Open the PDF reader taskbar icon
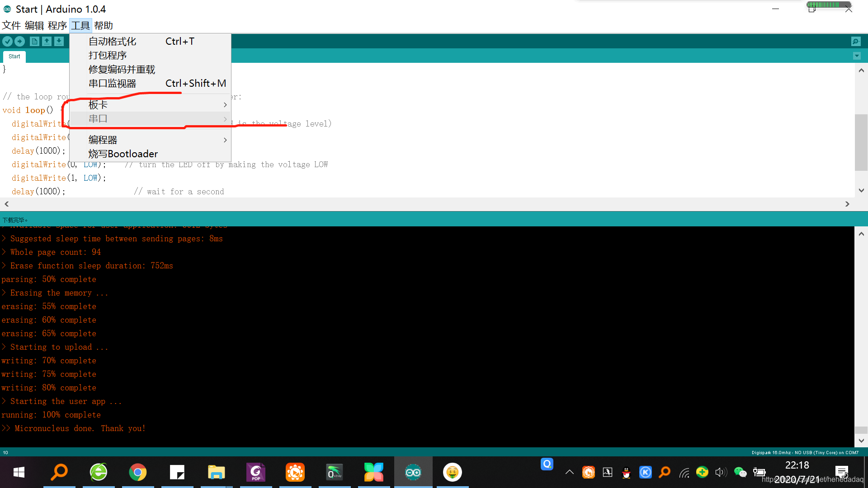Viewport: 868px width, 488px height. coord(255,473)
